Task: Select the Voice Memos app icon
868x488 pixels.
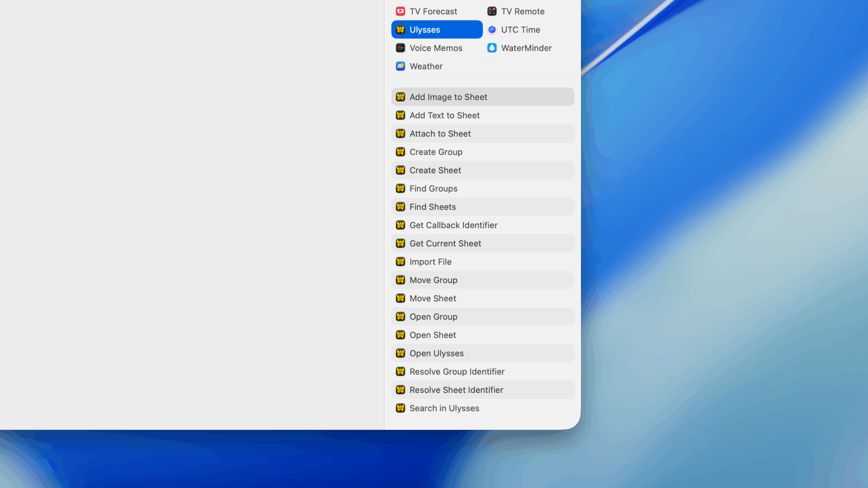Action: click(400, 48)
